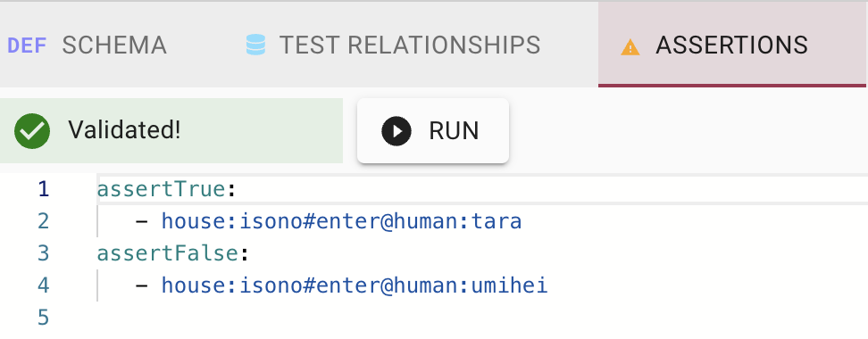Screen dimensions: 868x339
Task: Click the house:isono#enter@human:tara entry
Action: point(341,221)
